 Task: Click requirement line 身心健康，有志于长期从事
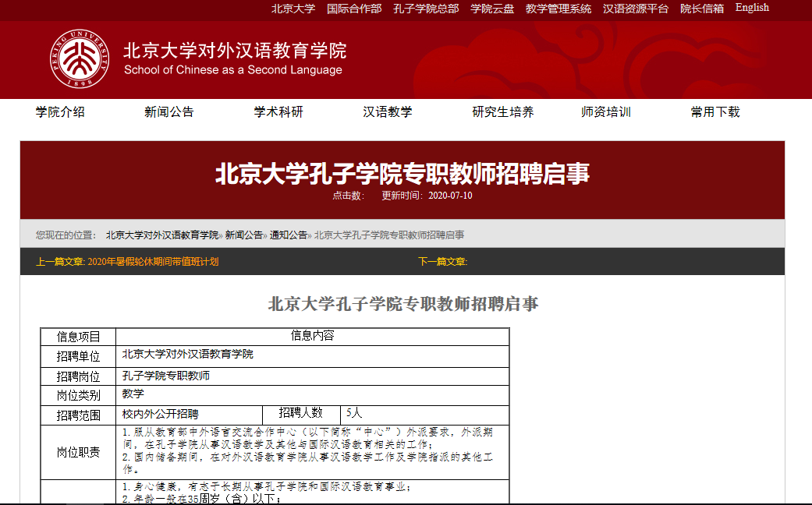click(x=266, y=487)
